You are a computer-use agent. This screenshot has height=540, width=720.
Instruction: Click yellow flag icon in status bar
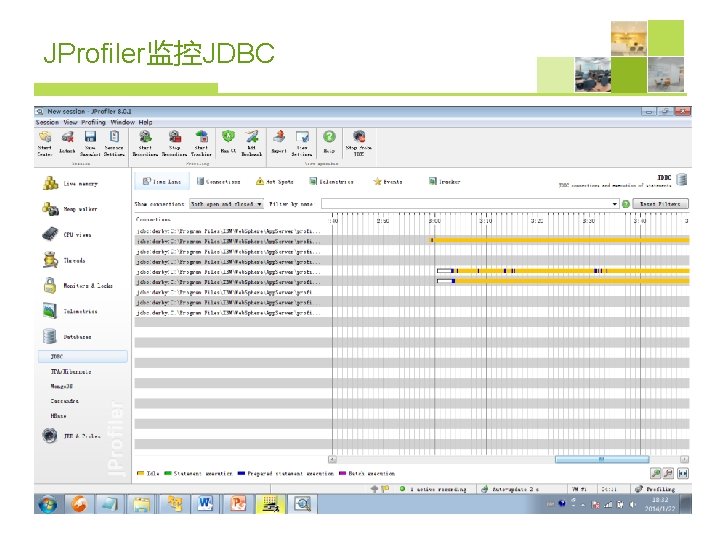[385, 489]
